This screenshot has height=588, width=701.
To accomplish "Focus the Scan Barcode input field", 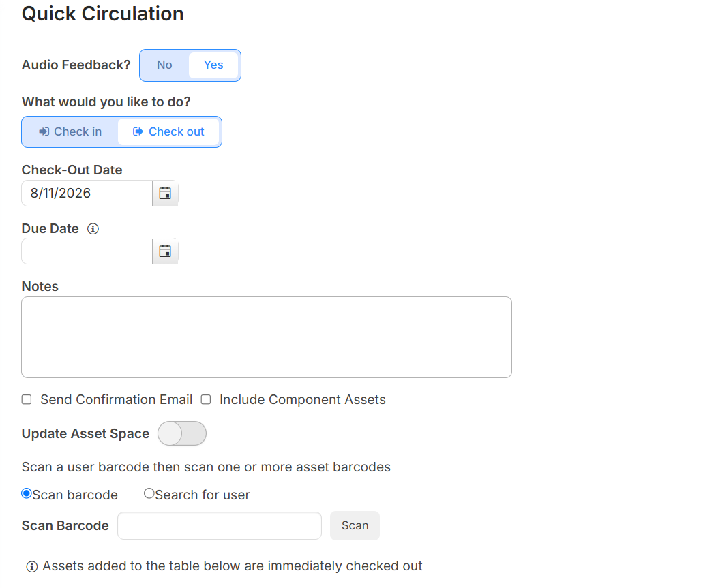I will [220, 525].
